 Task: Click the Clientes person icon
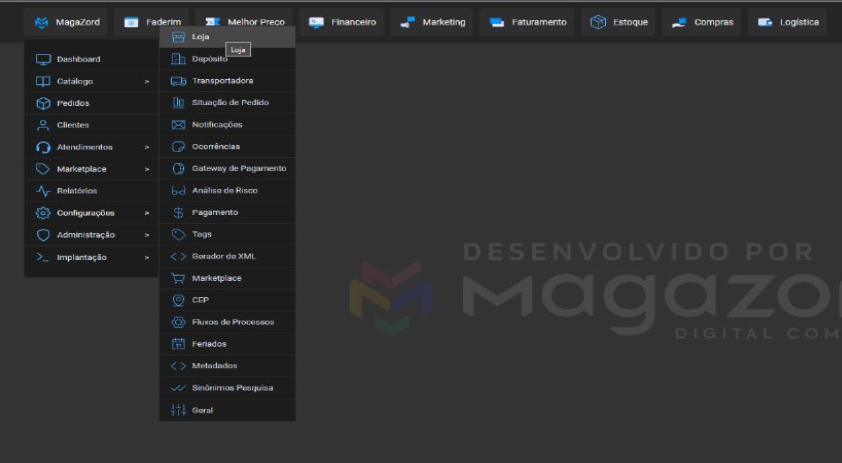tap(43, 125)
